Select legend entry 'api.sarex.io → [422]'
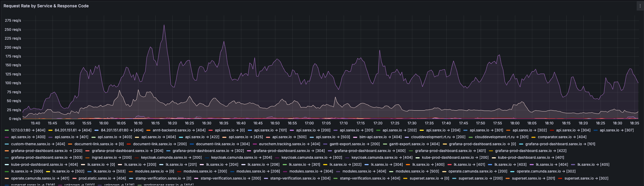Viewport: 644px width, 186px height. (202, 137)
